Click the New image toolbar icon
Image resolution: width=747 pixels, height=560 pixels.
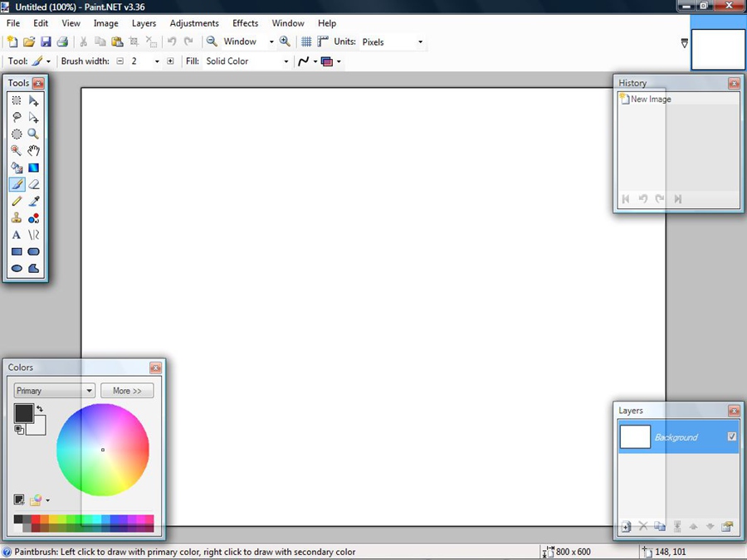[x=12, y=42]
